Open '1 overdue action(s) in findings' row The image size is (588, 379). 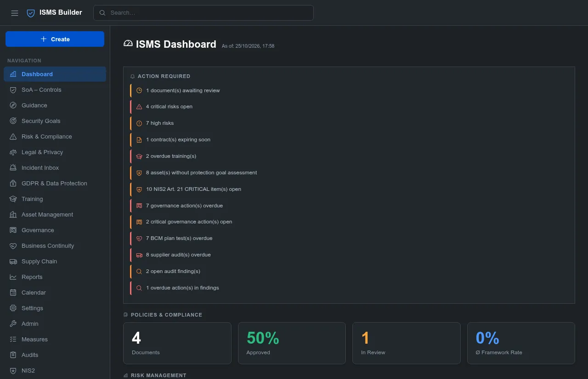tap(349, 288)
